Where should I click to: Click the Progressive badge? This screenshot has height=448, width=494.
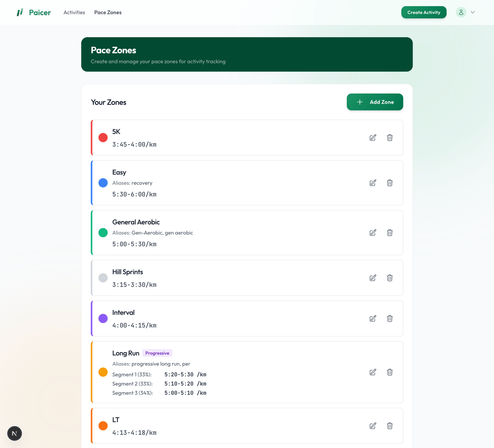157,353
